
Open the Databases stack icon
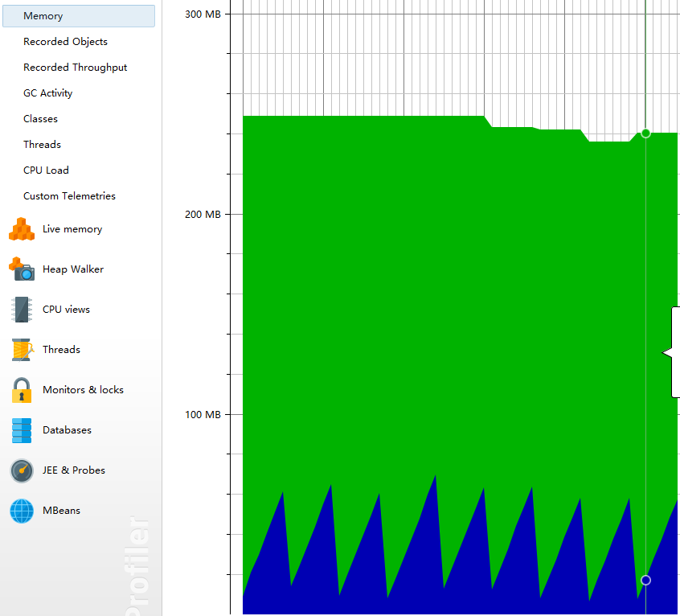click(22, 430)
